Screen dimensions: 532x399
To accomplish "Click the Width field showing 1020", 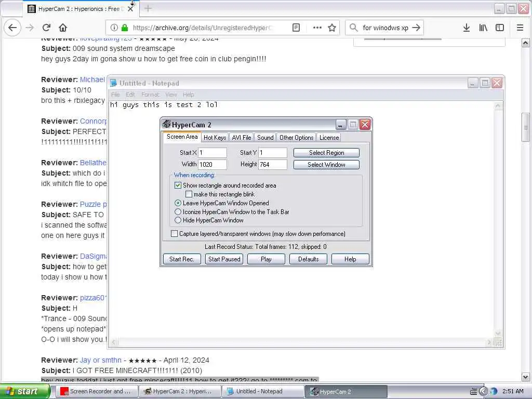I will (x=212, y=165).
